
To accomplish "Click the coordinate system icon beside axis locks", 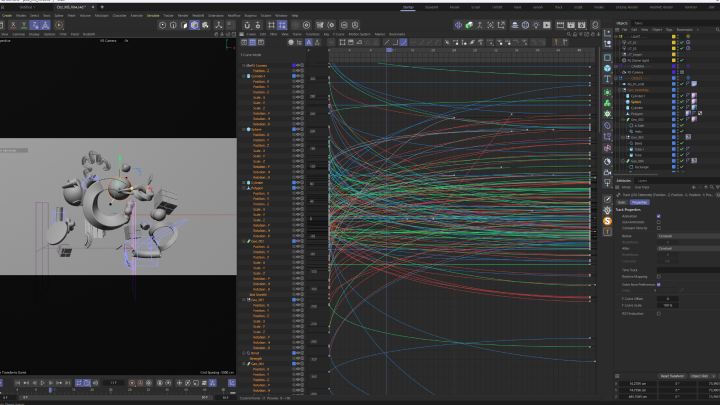I will [x=45, y=25].
